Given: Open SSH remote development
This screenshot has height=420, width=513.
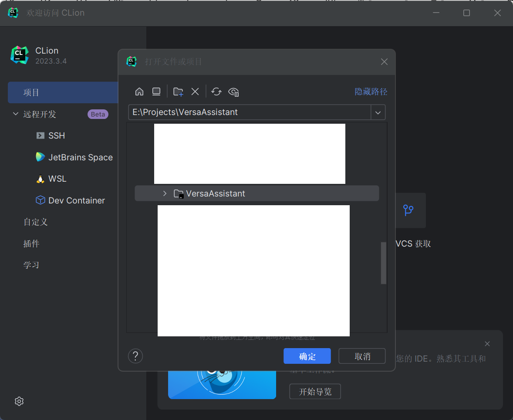Looking at the screenshot, I should pos(57,135).
